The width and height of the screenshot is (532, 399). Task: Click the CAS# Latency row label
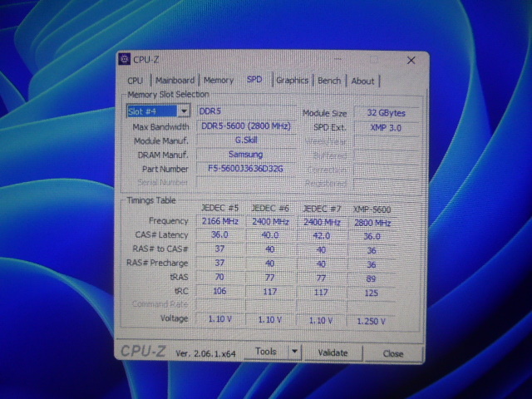pos(161,234)
